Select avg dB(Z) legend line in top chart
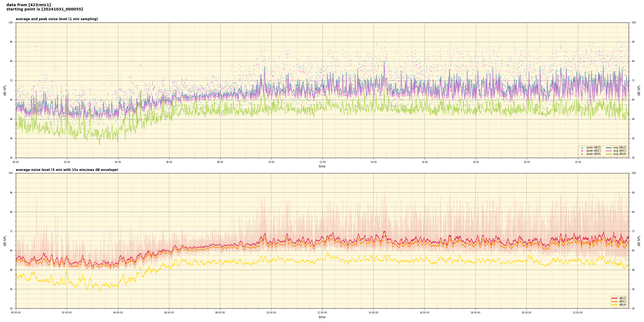Image resolution: width=644 pixels, height=322 pixels. click(609, 148)
